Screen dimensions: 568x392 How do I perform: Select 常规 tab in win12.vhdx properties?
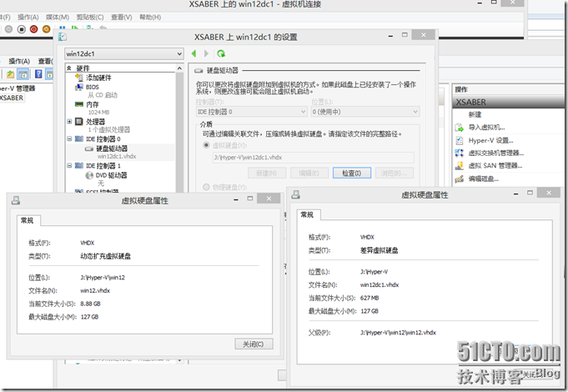[x=28, y=220]
